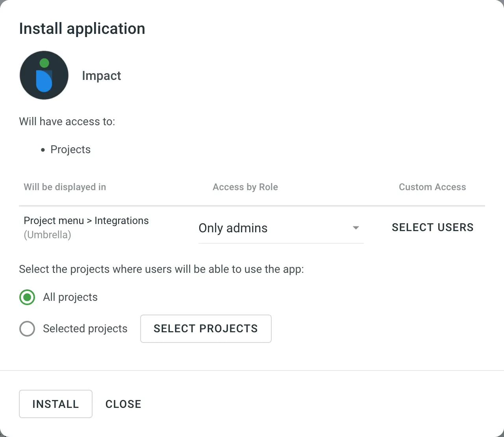Screen dimensions: 504x437
Task: Enable the Selected projects option
Action: [27, 329]
